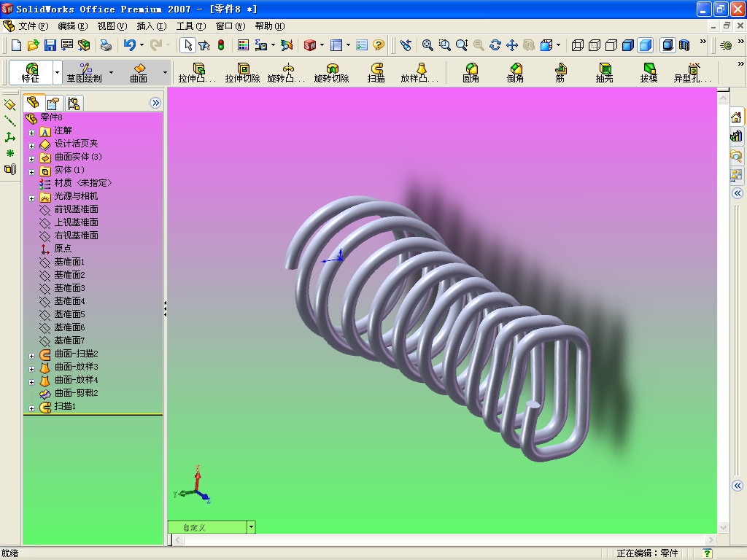Click the Shell (抽壳) tool

coord(605,73)
